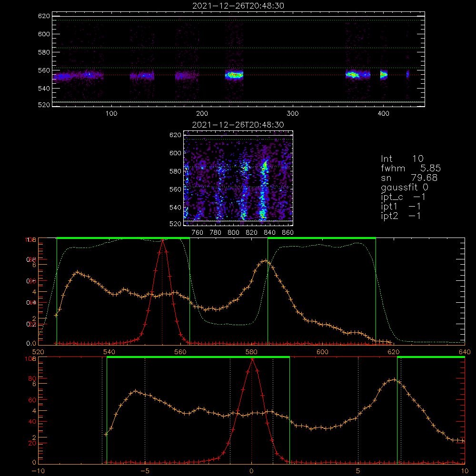Click left thick green bar atop third plot
The image size is (476, 476).
pyautogui.click(x=123, y=238)
